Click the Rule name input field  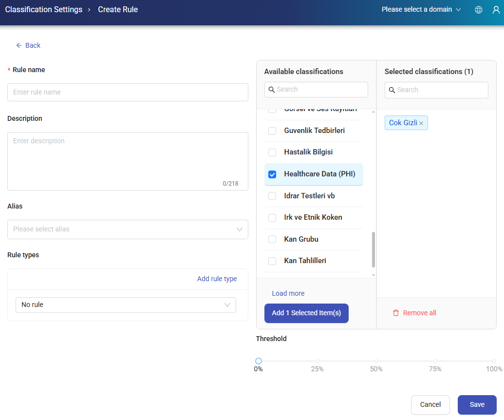point(128,92)
